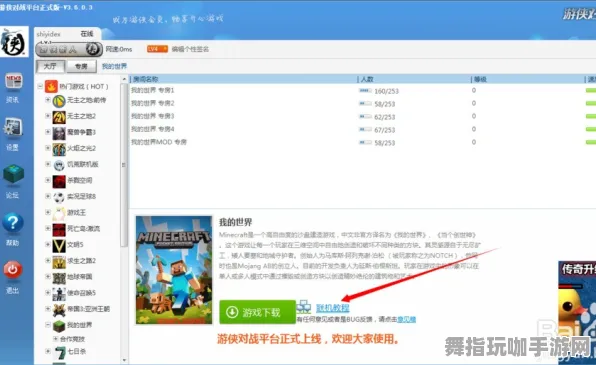Switch to the 专房 tab
The image size is (596, 365).
(x=81, y=67)
